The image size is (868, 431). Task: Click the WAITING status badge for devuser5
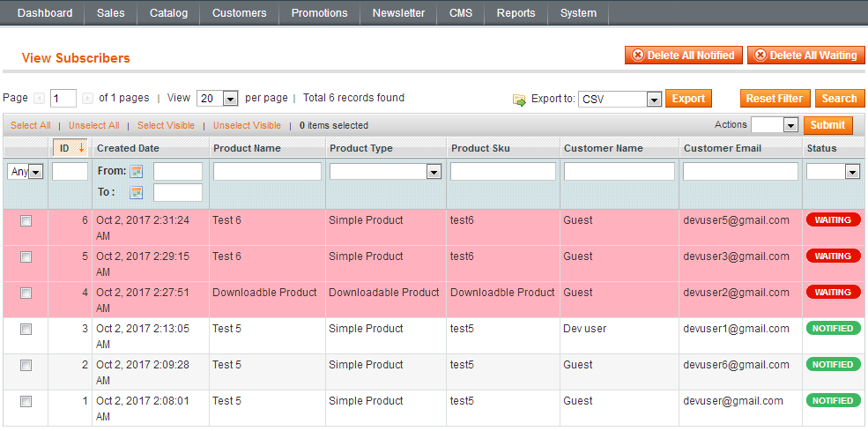[833, 220]
